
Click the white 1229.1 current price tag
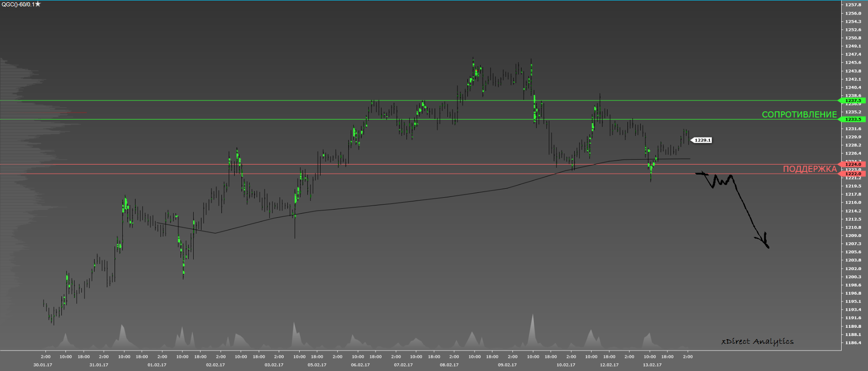(x=702, y=140)
